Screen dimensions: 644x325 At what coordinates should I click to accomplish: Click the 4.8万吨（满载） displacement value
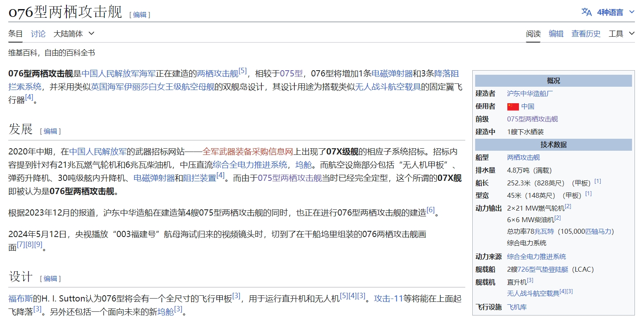pyautogui.click(x=530, y=171)
